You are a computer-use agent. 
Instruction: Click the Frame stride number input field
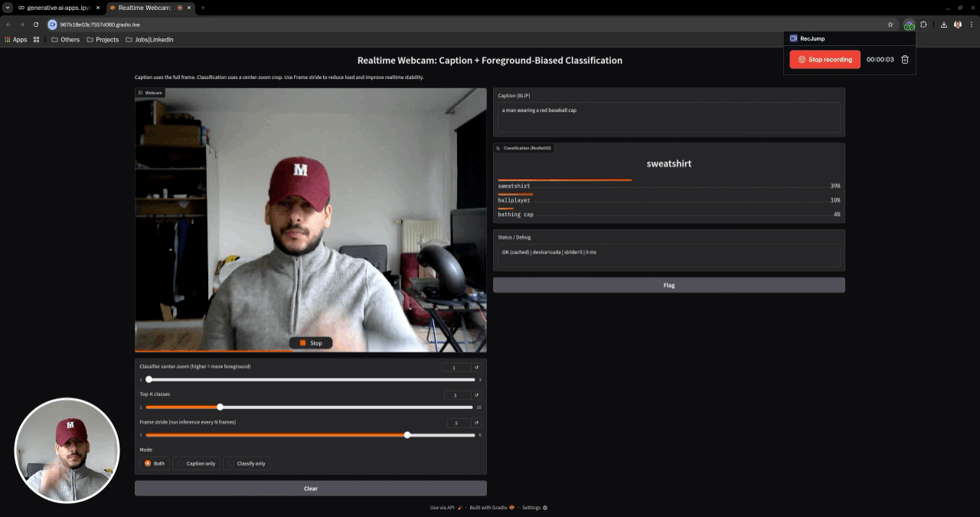tap(459, 423)
